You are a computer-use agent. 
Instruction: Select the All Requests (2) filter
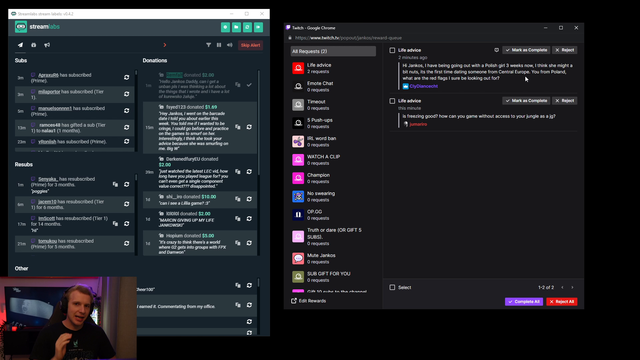click(x=333, y=51)
